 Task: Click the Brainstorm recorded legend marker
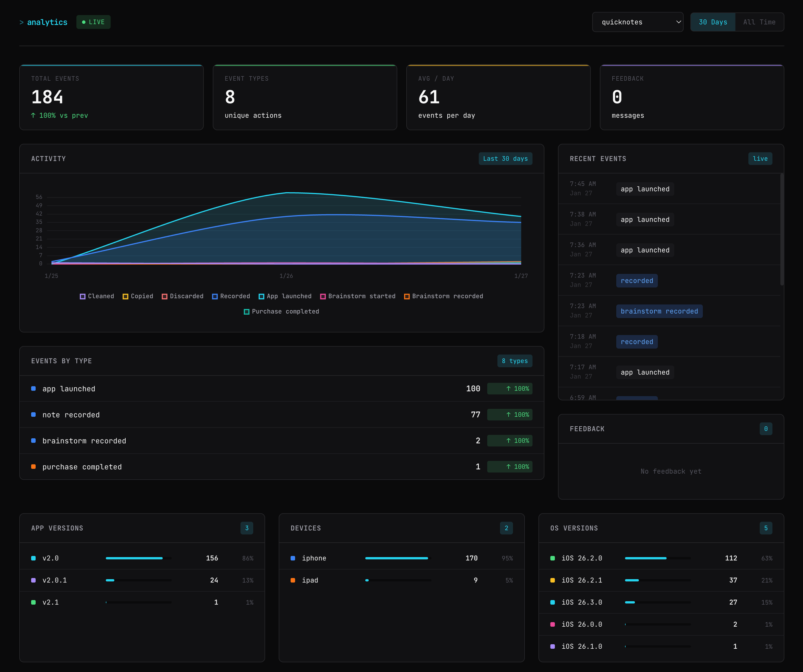407,296
